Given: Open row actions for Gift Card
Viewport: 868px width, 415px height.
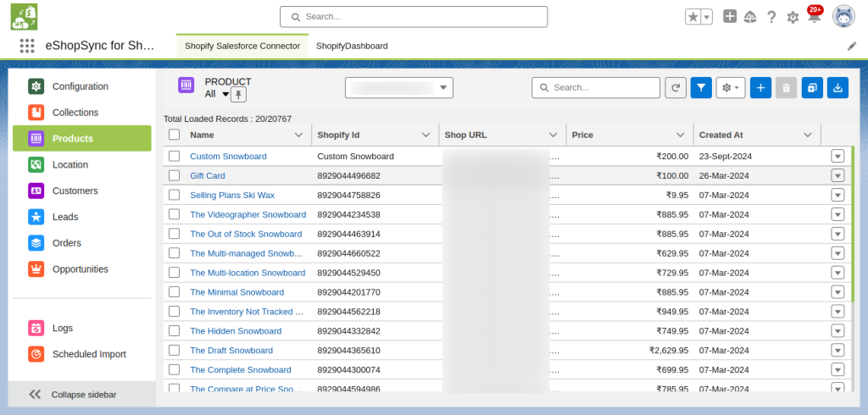Looking at the screenshot, I should click(837, 175).
